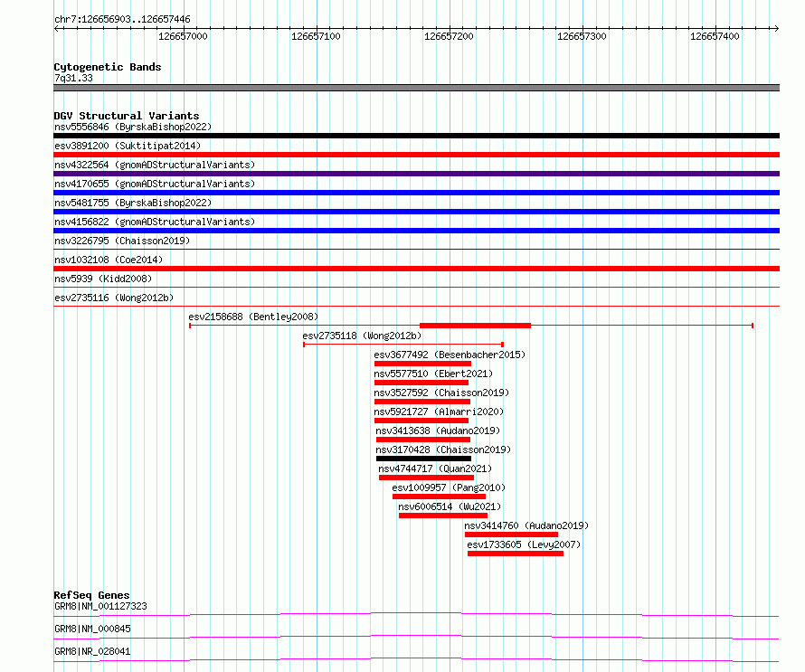The height and width of the screenshot is (672, 805).
Task: Click the red bar under esv3677492
Action: click(422, 364)
